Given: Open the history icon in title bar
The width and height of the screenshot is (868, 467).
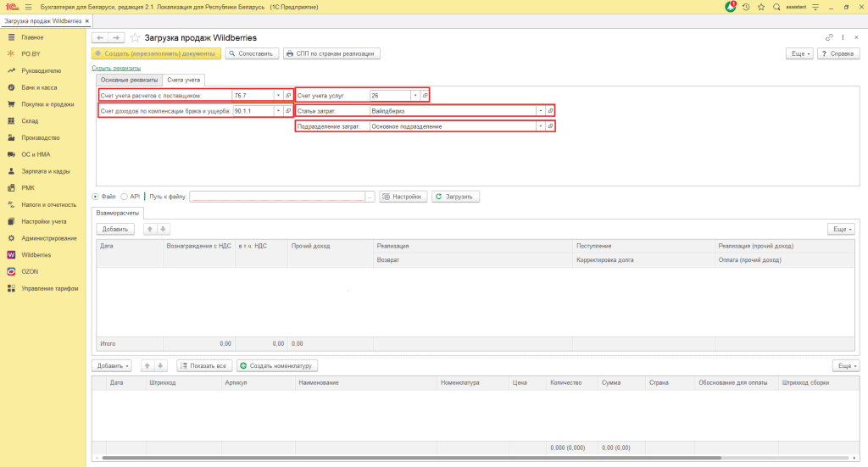Looking at the screenshot, I should [x=746, y=7].
